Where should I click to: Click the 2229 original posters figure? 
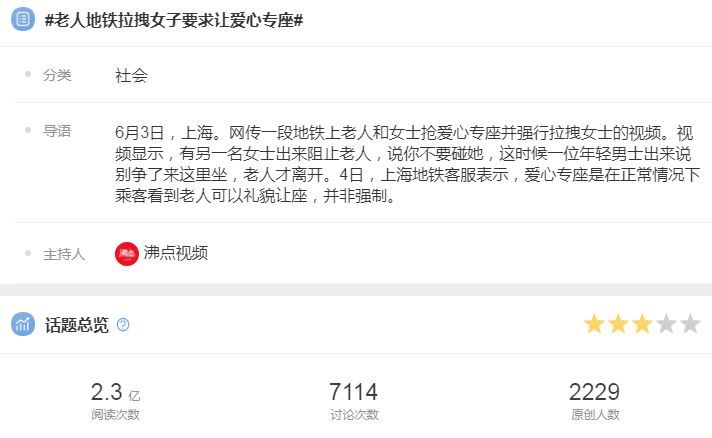tap(594, 392)
